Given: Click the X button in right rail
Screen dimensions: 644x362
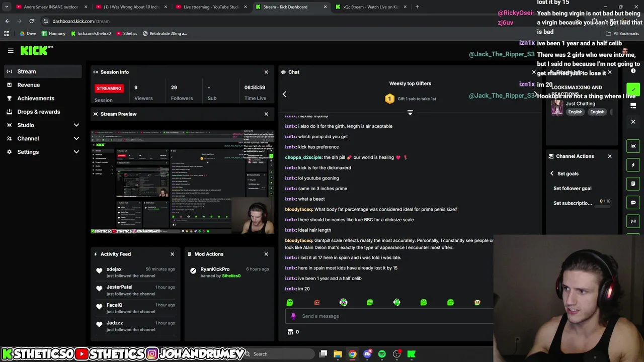Looking at the screenshot, I should click(x=633, y=122).
